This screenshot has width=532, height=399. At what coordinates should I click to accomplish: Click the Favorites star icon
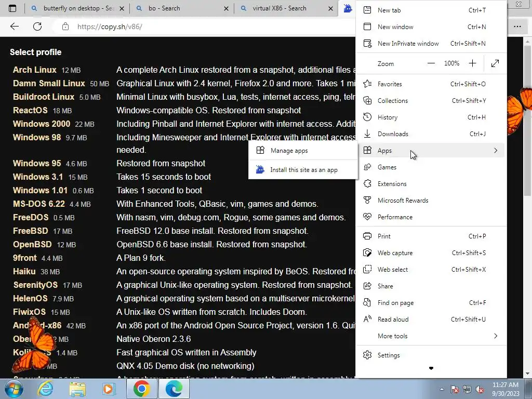pyautogui.click(x=367, y=84)
